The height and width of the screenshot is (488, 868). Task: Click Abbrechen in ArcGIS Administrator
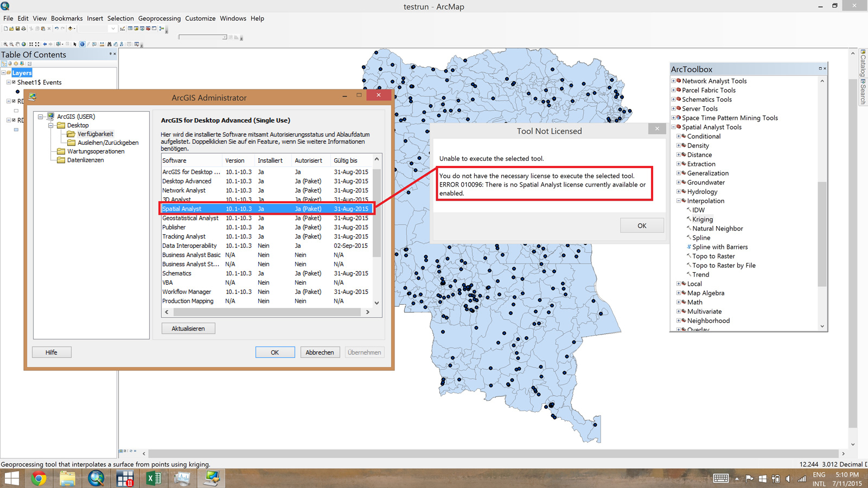pos(320,352)
